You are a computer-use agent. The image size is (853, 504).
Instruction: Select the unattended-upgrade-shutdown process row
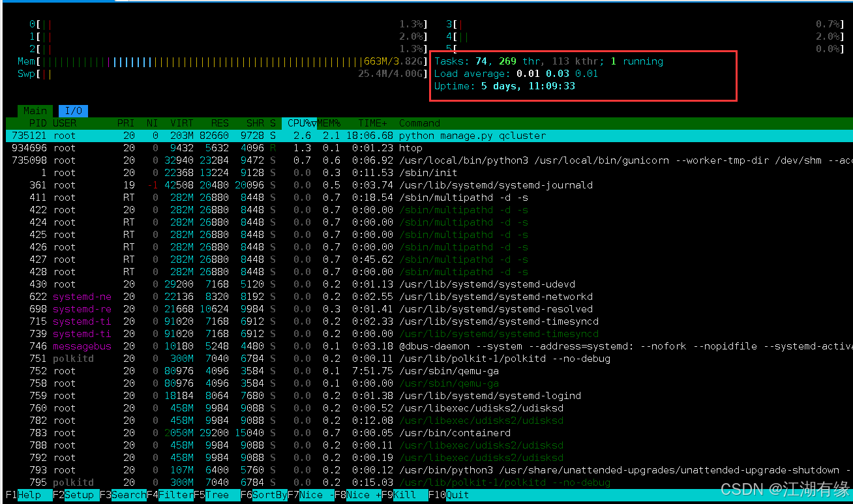point(429,470)
